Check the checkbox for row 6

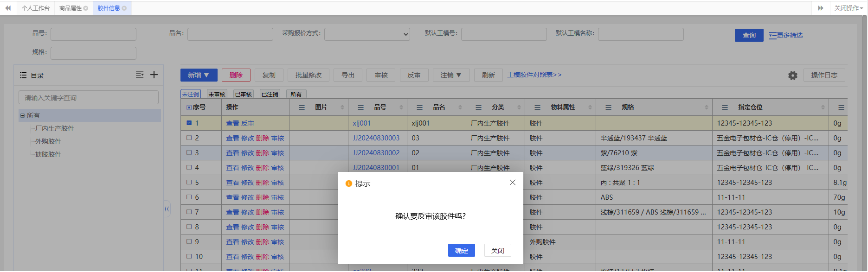pyautogui.click(x=189, y=197)
